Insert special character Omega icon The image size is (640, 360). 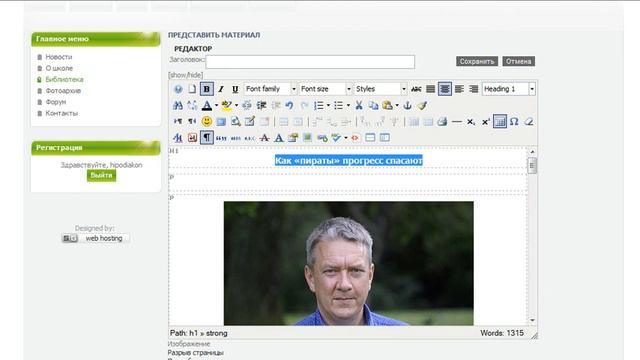514,121
